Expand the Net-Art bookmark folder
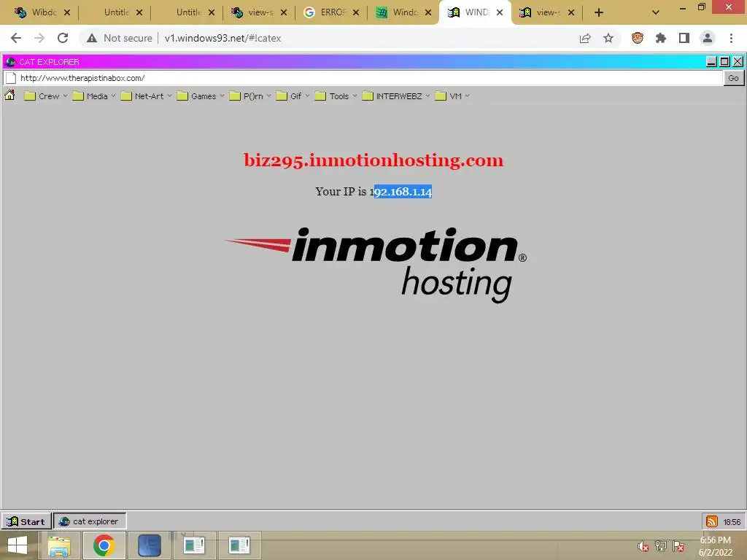Viewport: 747px width, 560px height. 146,96
